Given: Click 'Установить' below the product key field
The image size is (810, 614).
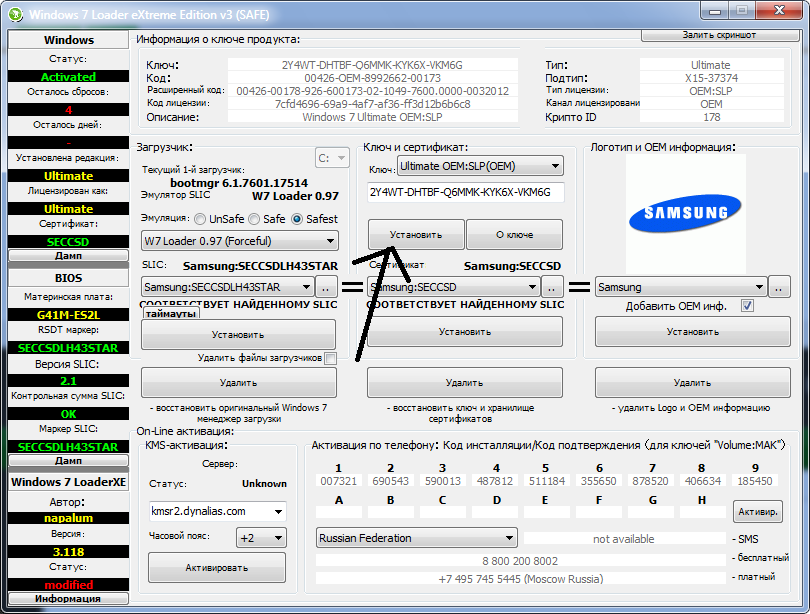Looking at the screenshot, I should [x=416, y=234].
